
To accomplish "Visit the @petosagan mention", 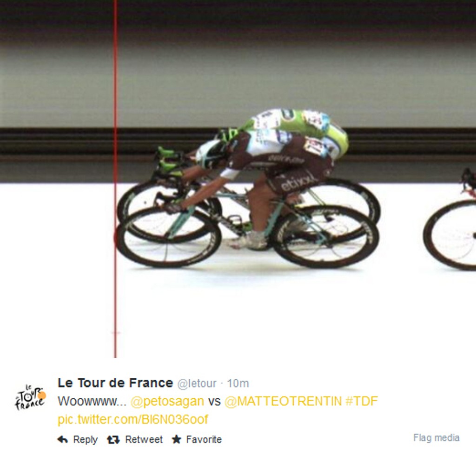I will point(167,401).
